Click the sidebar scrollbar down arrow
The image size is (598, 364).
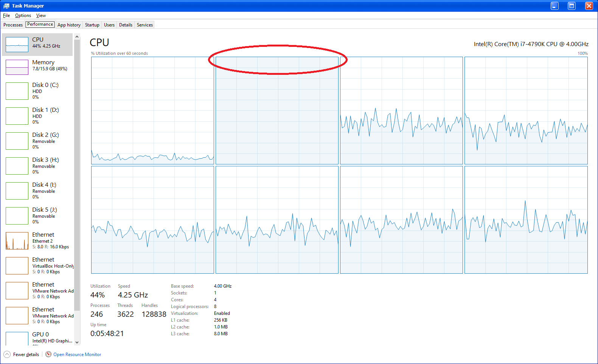click(x=77, y=342)
